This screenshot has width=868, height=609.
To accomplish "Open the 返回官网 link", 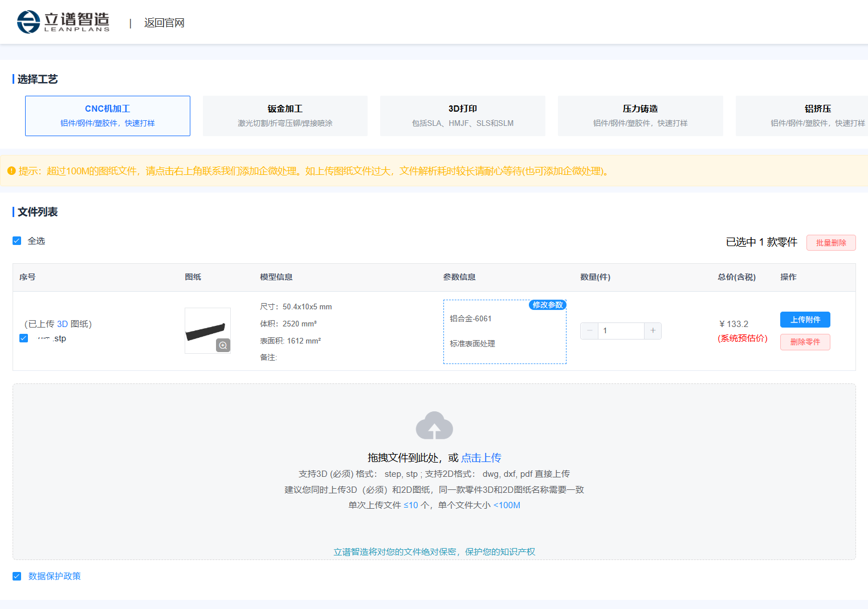I will click(x=164, y=23).
